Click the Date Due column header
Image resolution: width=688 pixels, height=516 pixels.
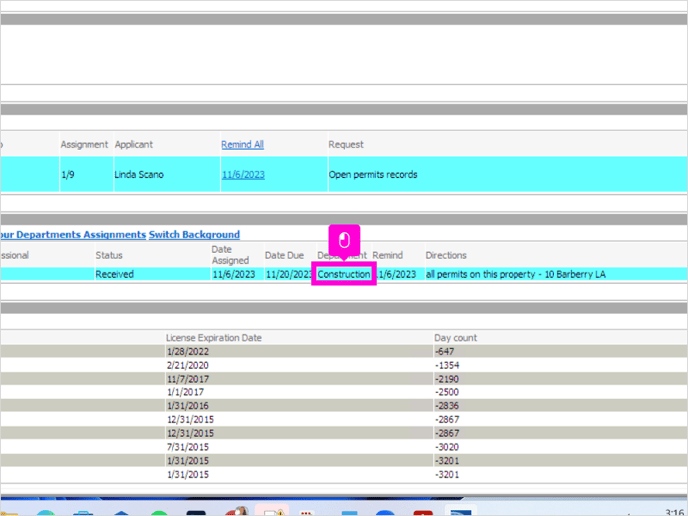(x=284, y=255)
